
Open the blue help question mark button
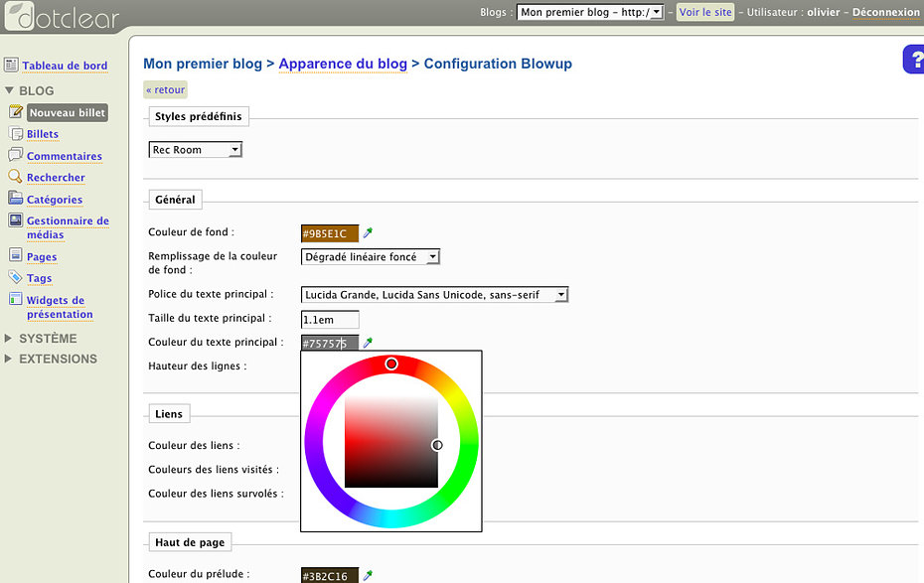914,60
